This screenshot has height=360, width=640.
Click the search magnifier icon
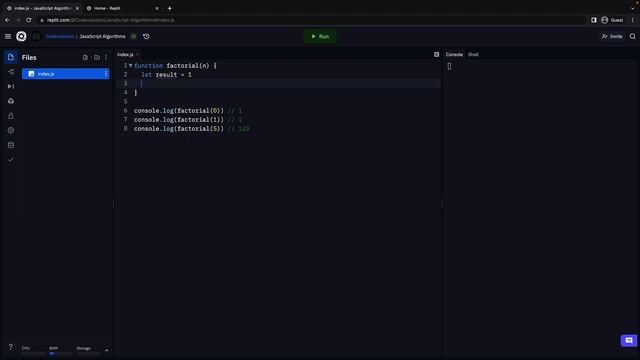632,36
